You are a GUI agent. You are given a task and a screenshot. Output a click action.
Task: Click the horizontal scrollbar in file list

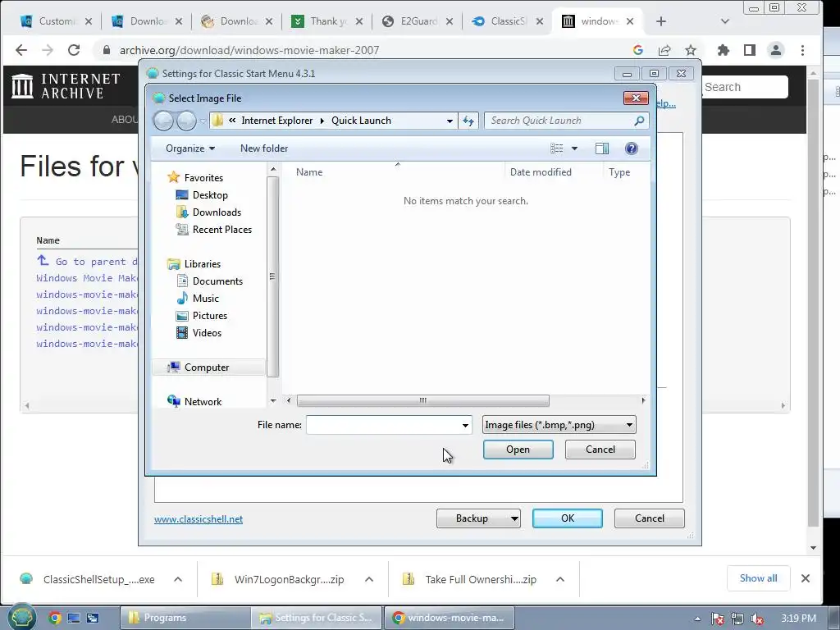pyautogui.click(x=423, y=400)
